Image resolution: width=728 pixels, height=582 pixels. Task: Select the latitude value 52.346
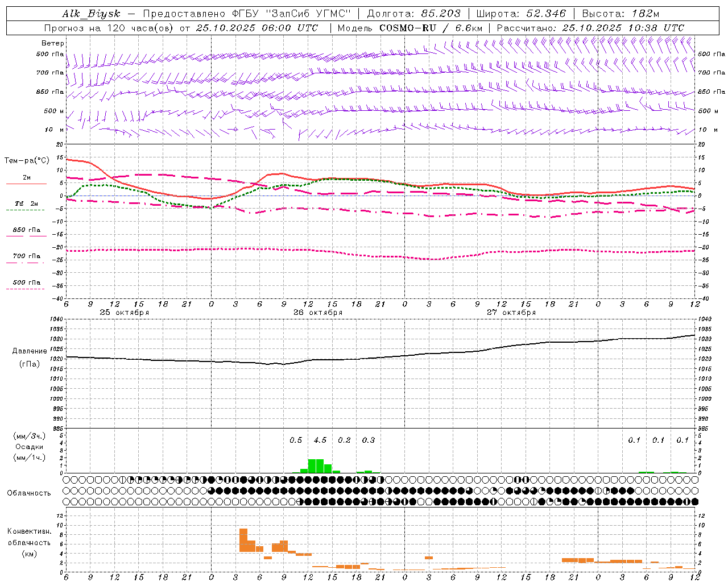[546, 14]
